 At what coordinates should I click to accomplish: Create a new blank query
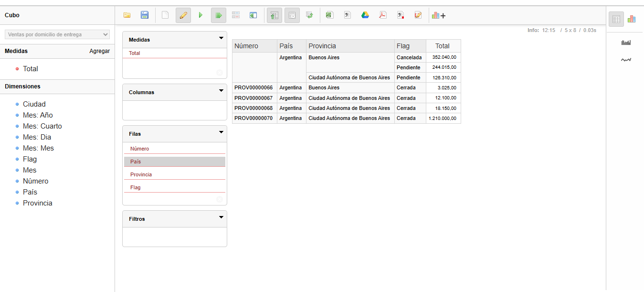(165, 15)
